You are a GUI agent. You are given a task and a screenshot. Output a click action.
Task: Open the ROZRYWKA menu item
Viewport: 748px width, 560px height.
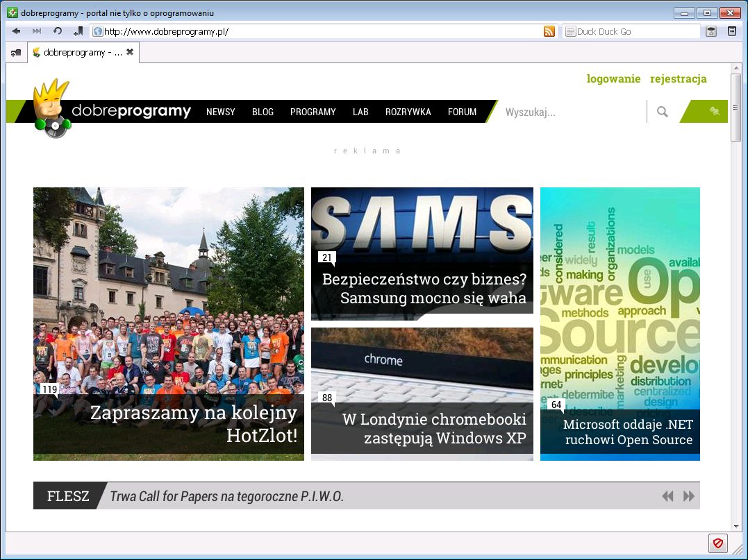click(408, 112)
